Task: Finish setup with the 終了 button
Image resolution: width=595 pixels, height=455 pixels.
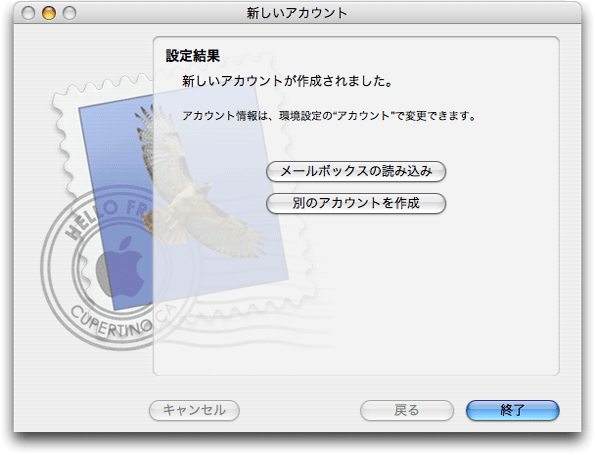Action: [513, 410]
